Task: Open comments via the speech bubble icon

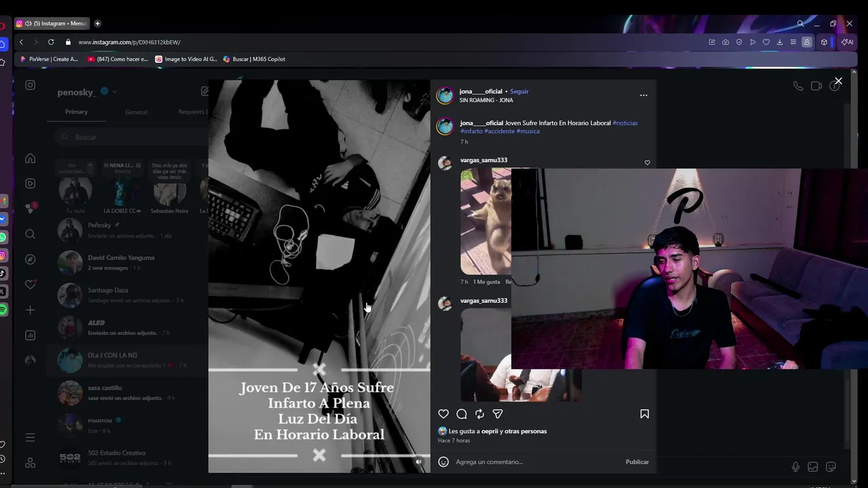Action: point(462,414)
